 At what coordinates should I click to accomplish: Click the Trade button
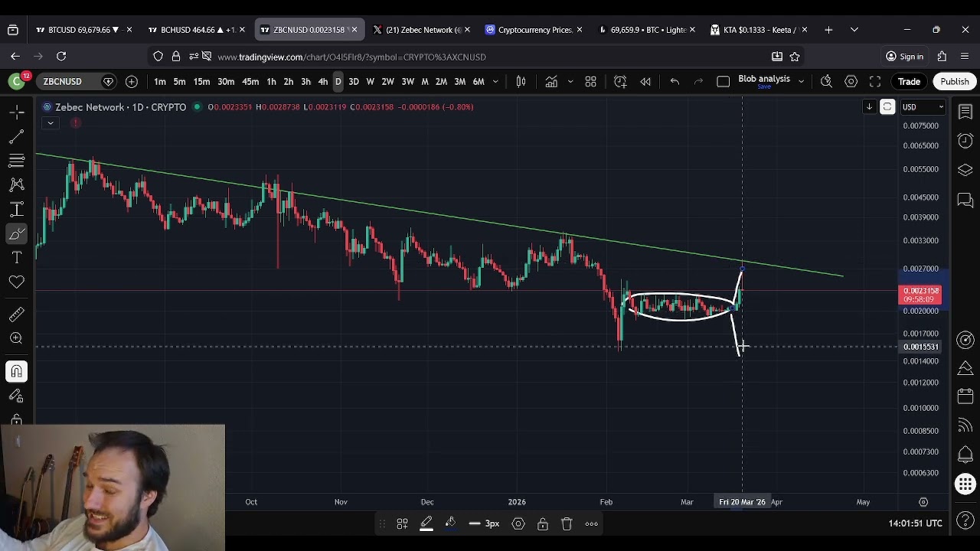pos(909,81)
